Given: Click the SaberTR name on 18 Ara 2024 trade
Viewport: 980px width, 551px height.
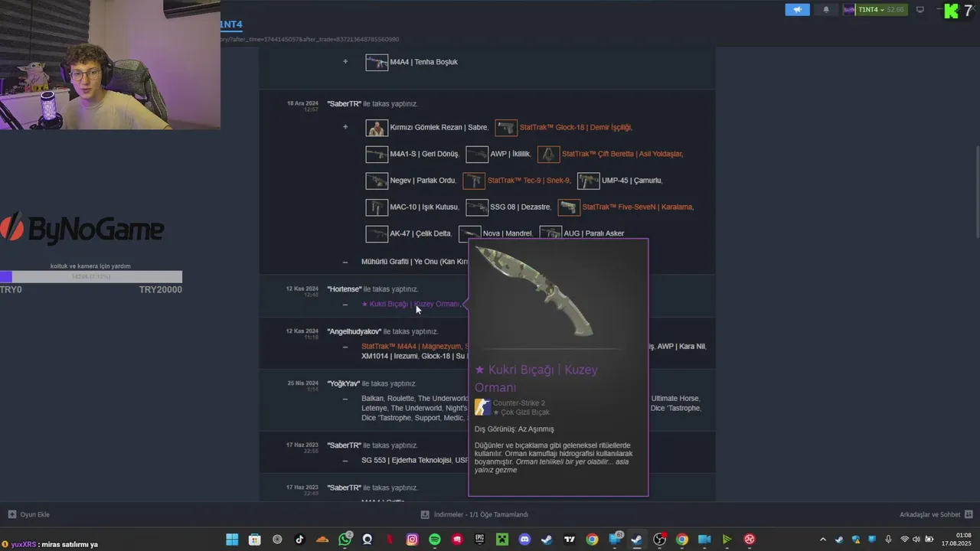Looking at the screenshot, I should (x=344, y=103).
